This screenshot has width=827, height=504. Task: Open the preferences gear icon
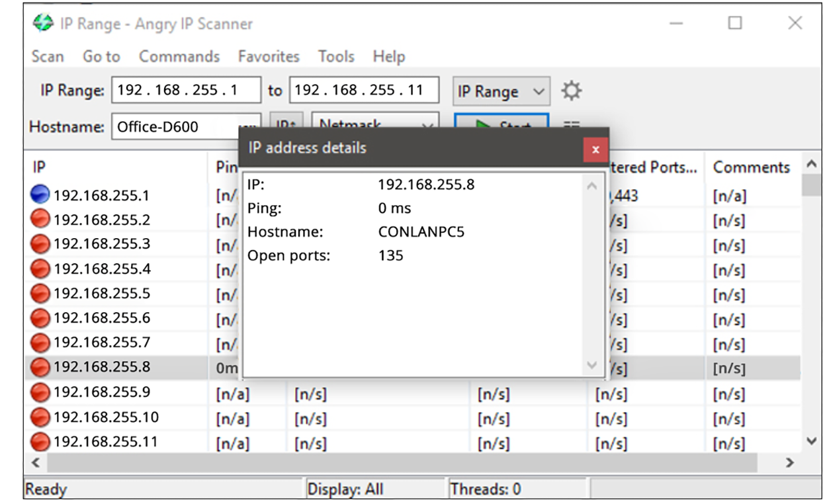pyautogui.click(x=571, y=91)
